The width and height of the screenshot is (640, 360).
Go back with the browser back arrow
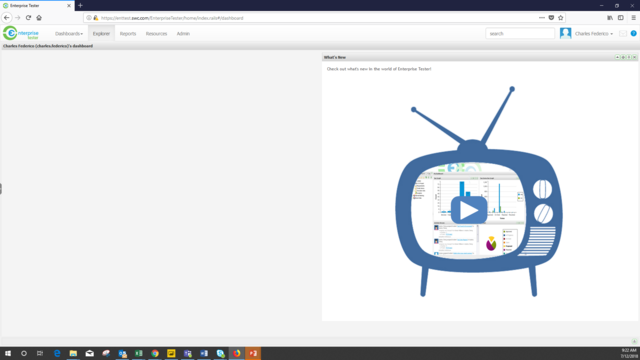coord(7,18)
